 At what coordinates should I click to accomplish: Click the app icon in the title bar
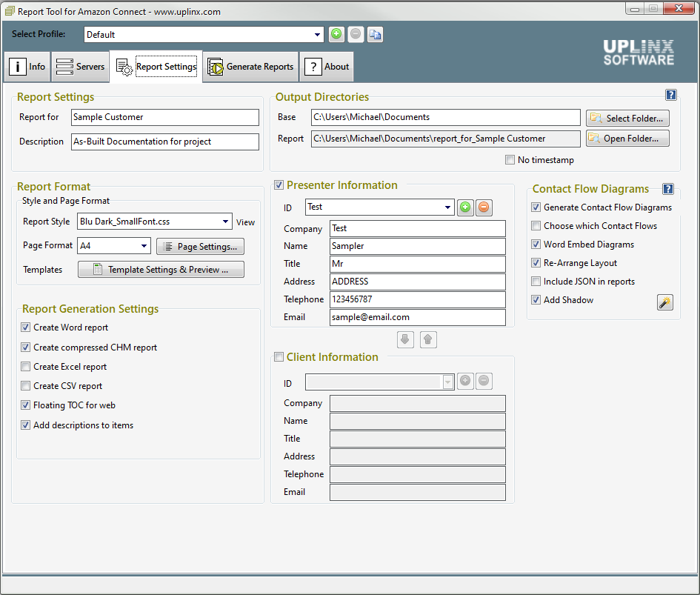pos(10,11)
